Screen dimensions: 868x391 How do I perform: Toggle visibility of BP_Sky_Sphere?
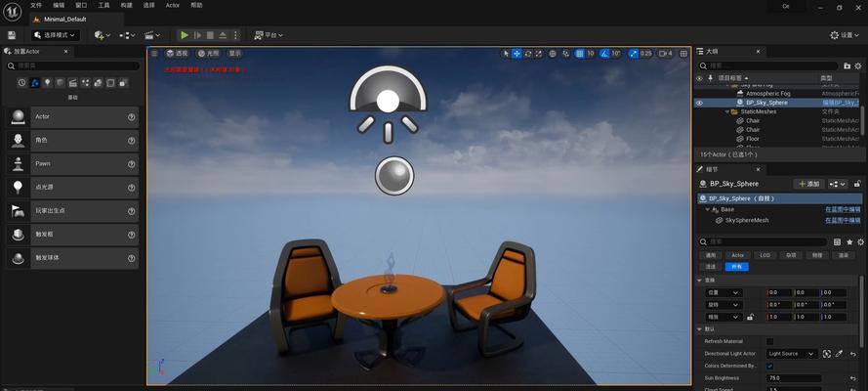pyautogui.click(x=699, y=103)
